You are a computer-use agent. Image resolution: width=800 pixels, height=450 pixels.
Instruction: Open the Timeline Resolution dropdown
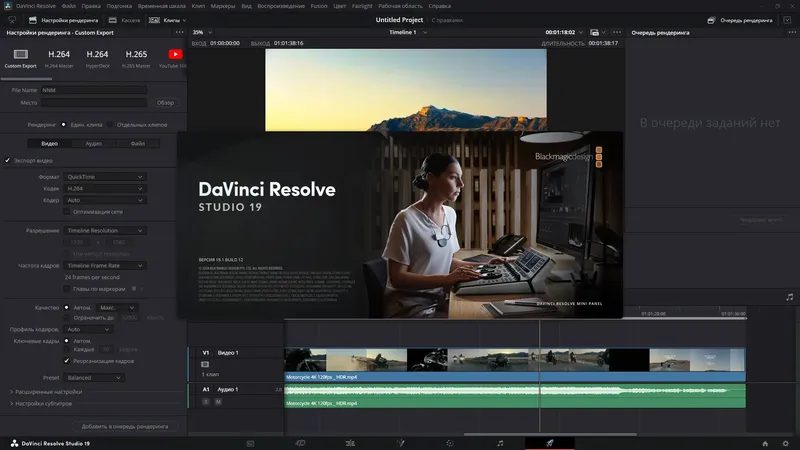[x=105, y=231]
